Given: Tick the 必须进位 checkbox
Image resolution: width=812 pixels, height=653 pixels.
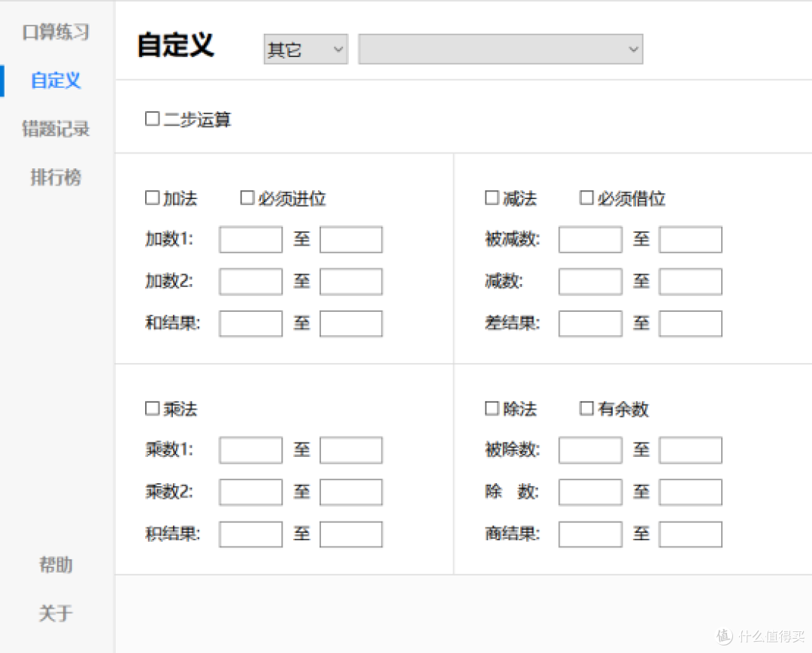Looking at the screenshot, I should pyautogui.click(x=247, y=198).
